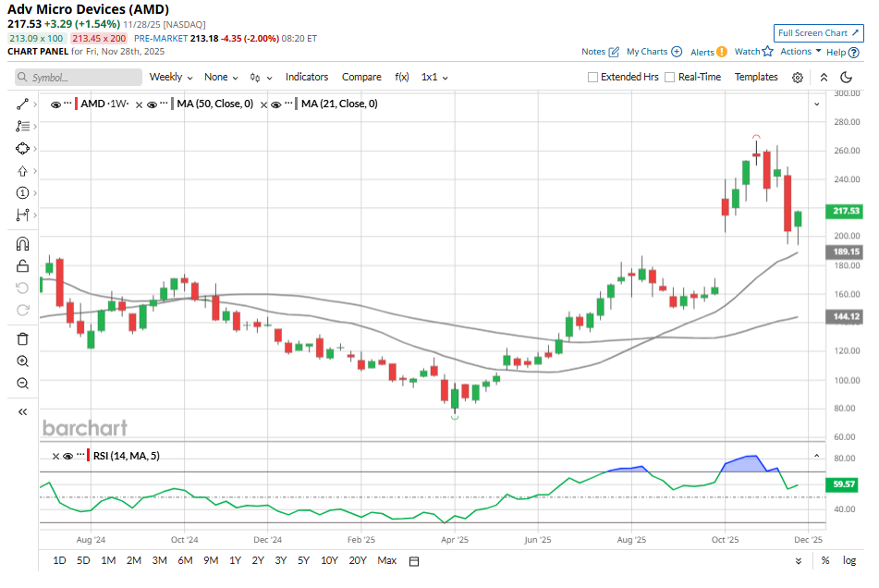Toggle magnet snap mode
Image resolution: width=879 pixels, height=588 pixels.
(22, 244)
